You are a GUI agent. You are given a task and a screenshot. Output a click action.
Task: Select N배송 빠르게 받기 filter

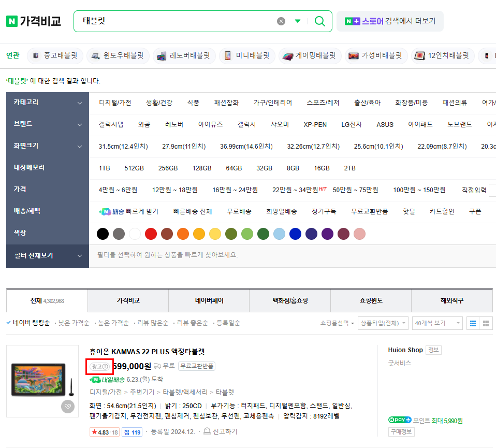[x=128, y=211]
